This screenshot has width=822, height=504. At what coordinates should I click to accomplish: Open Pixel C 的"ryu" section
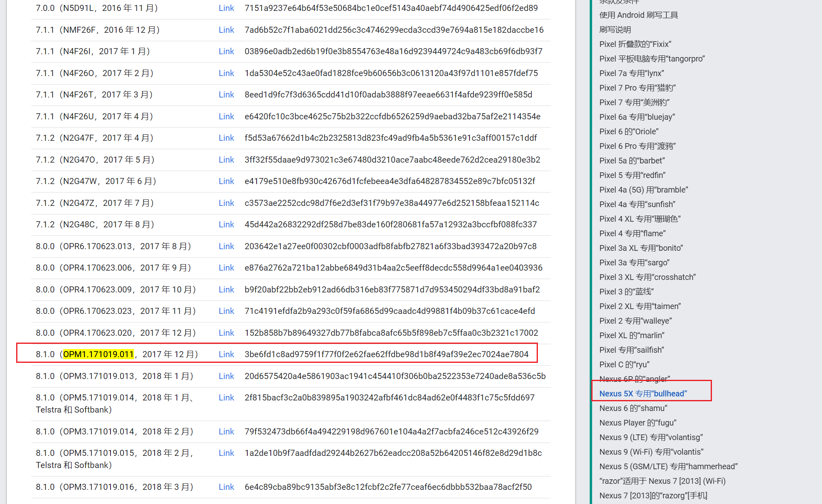click(624, 364)
